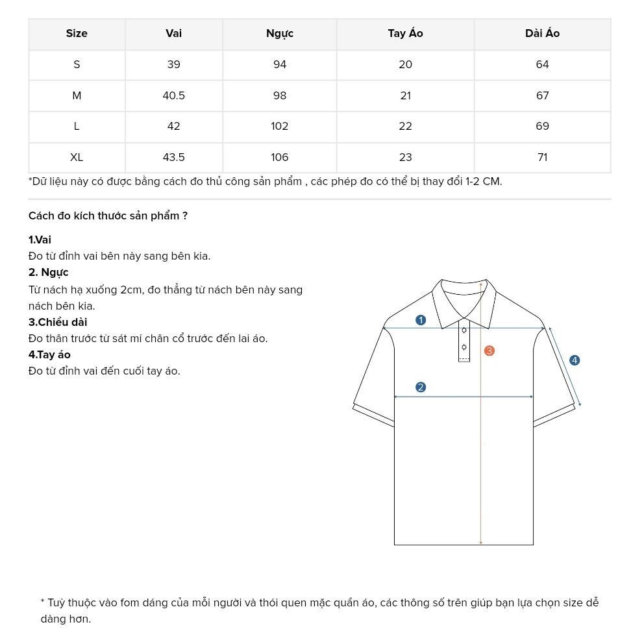This screenshot has height=644, width=644.
Task: Click the lower button on polo placket
Action: [464, 347]
